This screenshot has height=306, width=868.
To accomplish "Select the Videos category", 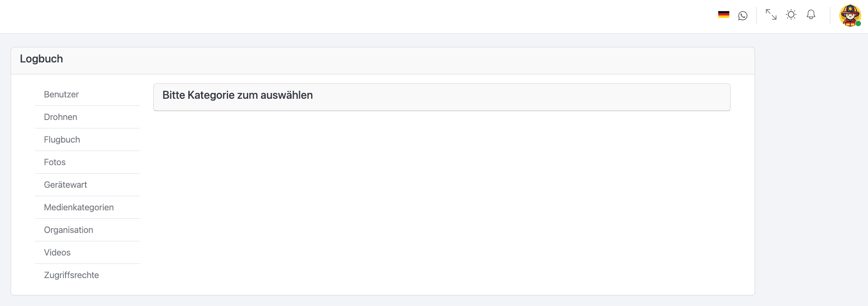I will click(x=57, y=252).
